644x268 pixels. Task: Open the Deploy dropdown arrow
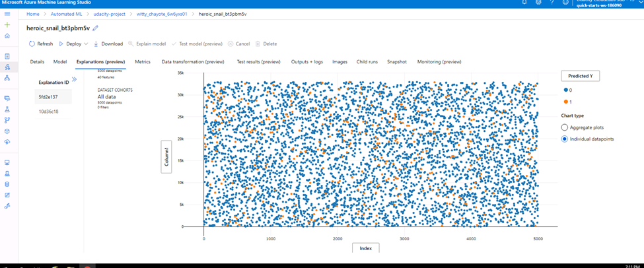(86, 44)
